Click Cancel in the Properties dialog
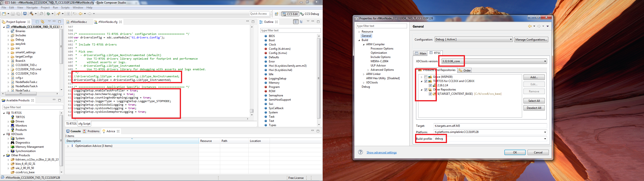Viewport: 644px width, 181px height. coord(538,152)
